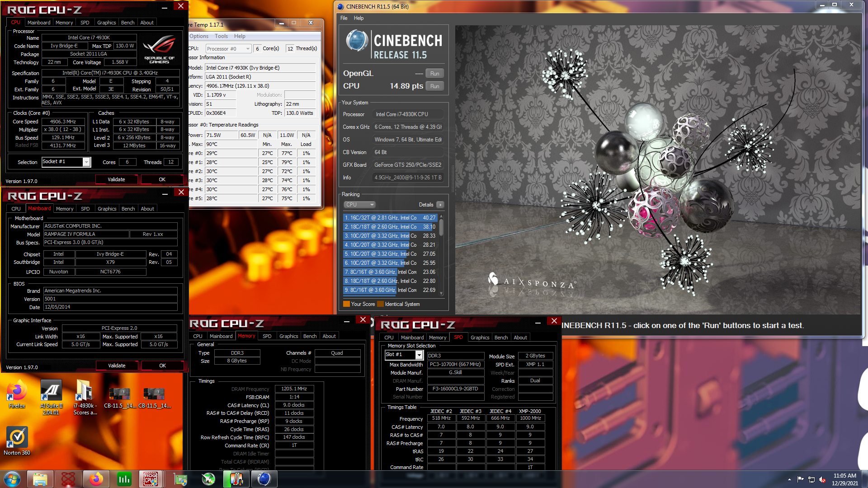
Task: Open the Processor #0 dropdown in Core Temp
Action: point(228,49)
